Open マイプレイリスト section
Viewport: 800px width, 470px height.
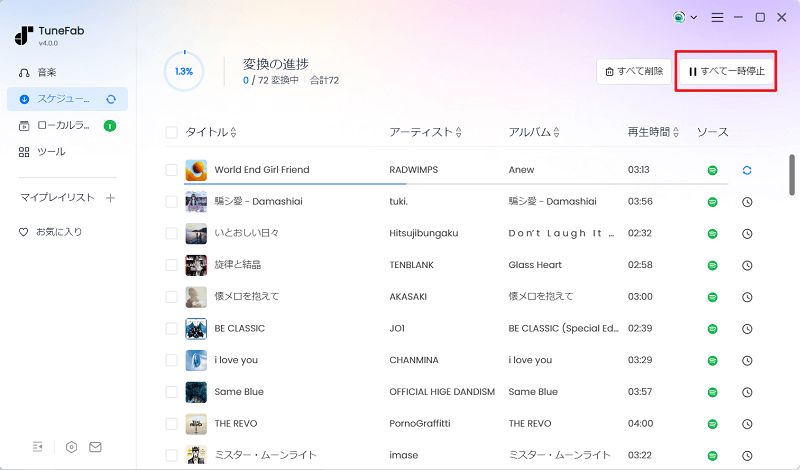click(57, 197)
